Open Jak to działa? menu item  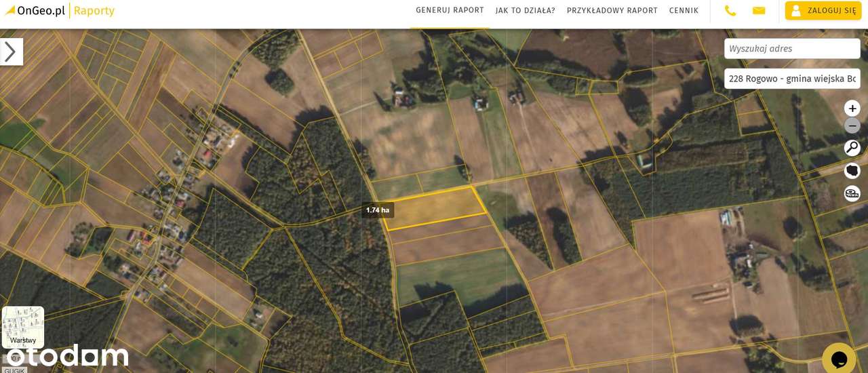[x=525, y=11]
